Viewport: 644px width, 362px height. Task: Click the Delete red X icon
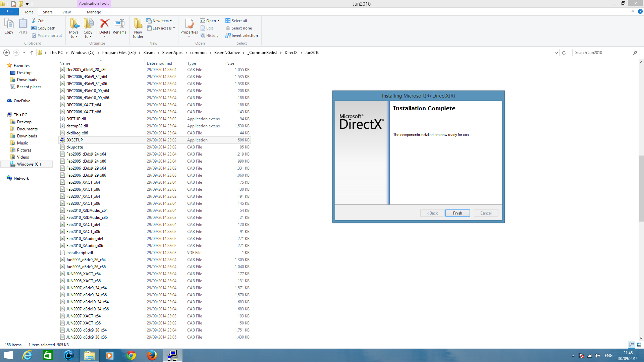click(x=105, y=23)
